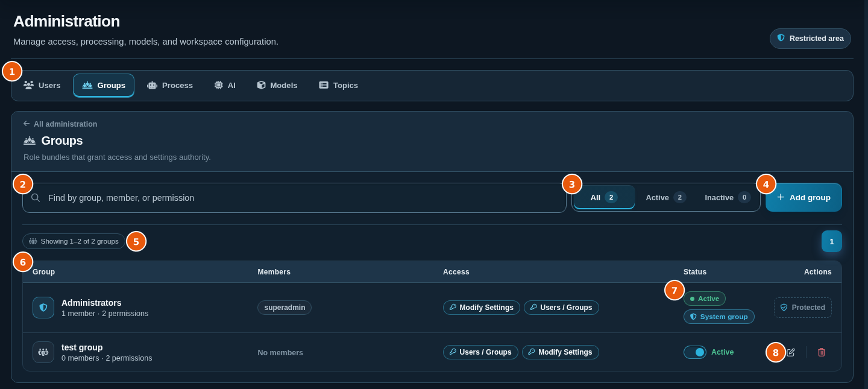Viewport: 868px width, 389px height.
Task: Click the Groups heading icon
Action: 30,141
